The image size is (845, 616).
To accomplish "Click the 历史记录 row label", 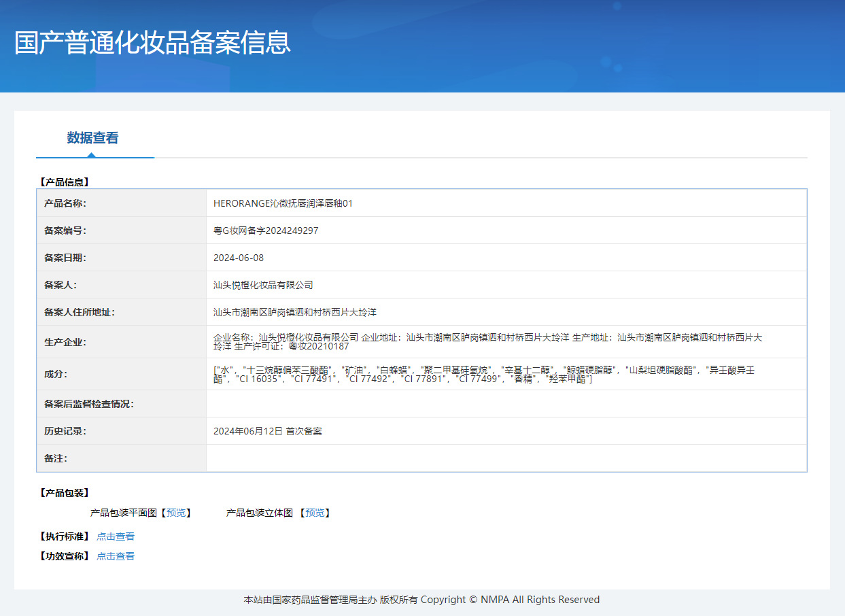I will tap(65, 431).
